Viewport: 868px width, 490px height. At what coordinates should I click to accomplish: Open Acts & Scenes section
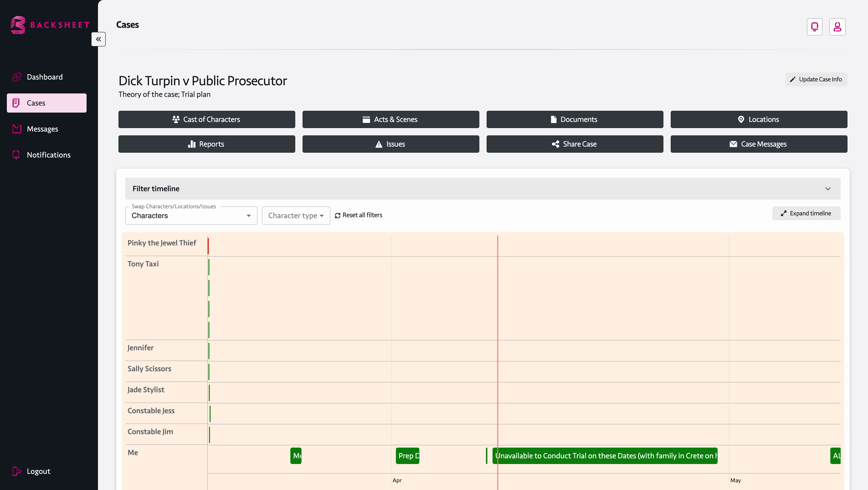click(390, 119)
